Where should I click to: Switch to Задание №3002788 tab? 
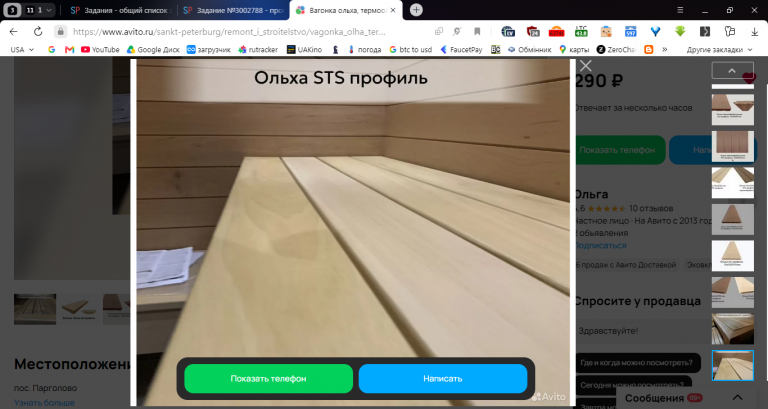point(233,10)
